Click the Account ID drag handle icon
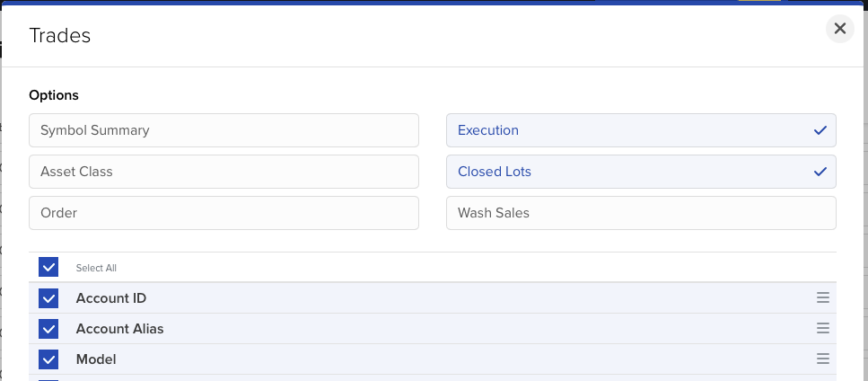868x381 pixels. (x=822, y=298)
